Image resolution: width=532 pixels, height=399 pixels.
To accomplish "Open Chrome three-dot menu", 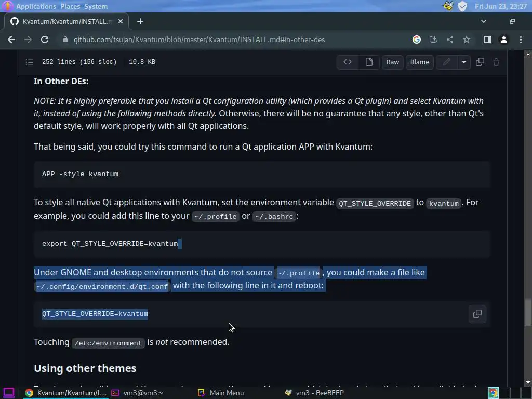I will pos(521,39).
